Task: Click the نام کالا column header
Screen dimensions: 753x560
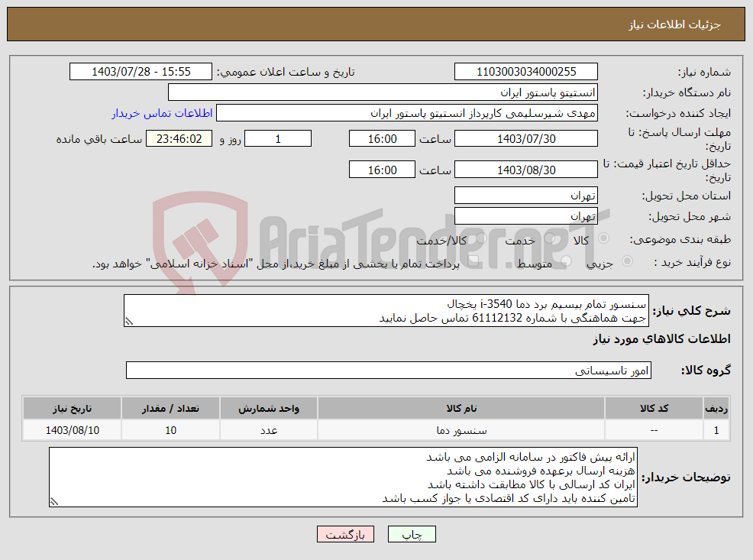Action: tap(461, 408)
